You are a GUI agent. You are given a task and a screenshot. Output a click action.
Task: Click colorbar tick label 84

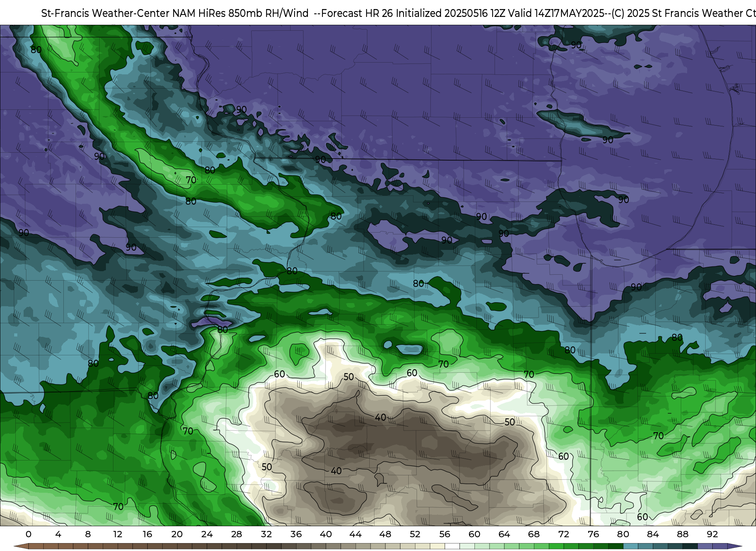[x=653, y=534]
